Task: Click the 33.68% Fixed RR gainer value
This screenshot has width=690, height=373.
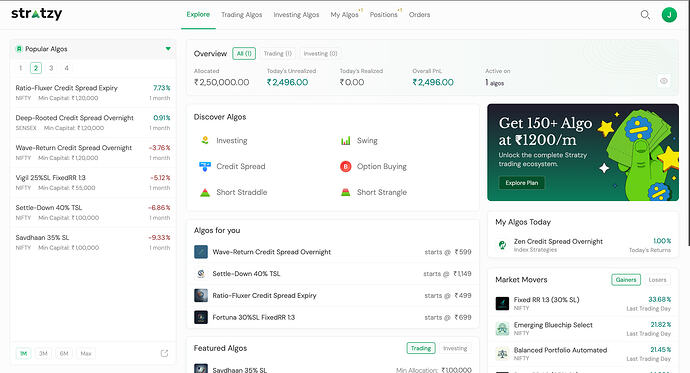Action: click(x=660, y=300)
